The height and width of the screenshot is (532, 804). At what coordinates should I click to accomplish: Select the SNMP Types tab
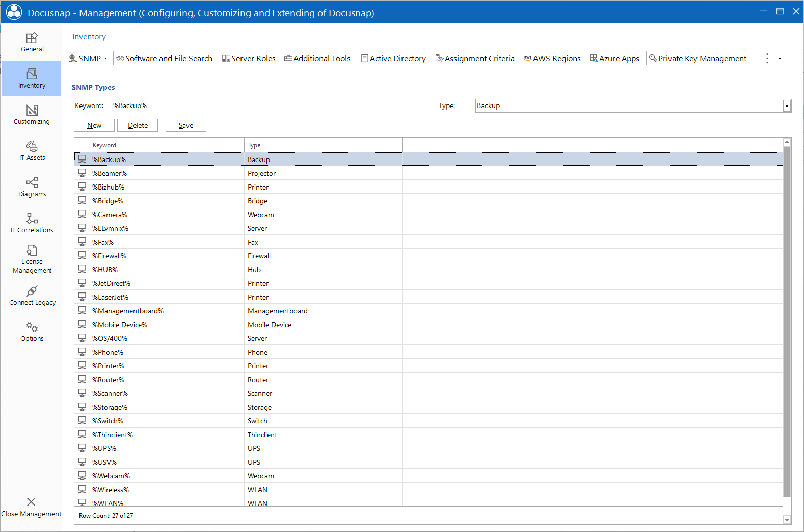[x=93, y=87]
